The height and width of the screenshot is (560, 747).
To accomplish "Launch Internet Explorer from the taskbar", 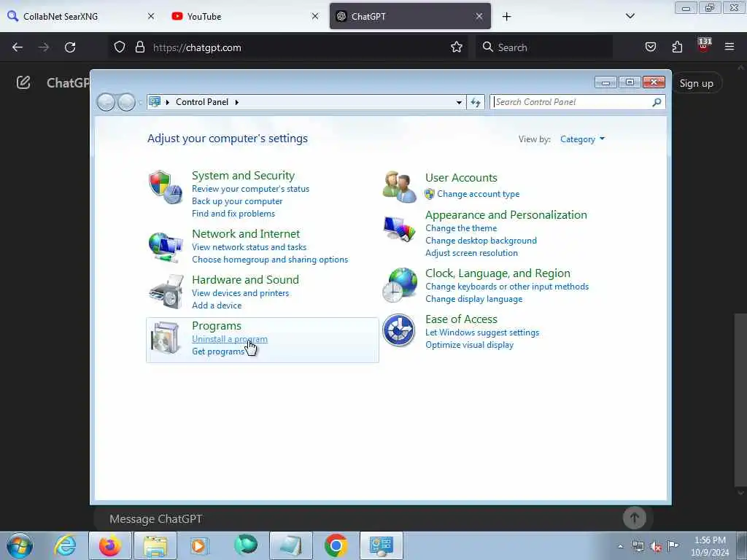I will (x=65, y=545).
